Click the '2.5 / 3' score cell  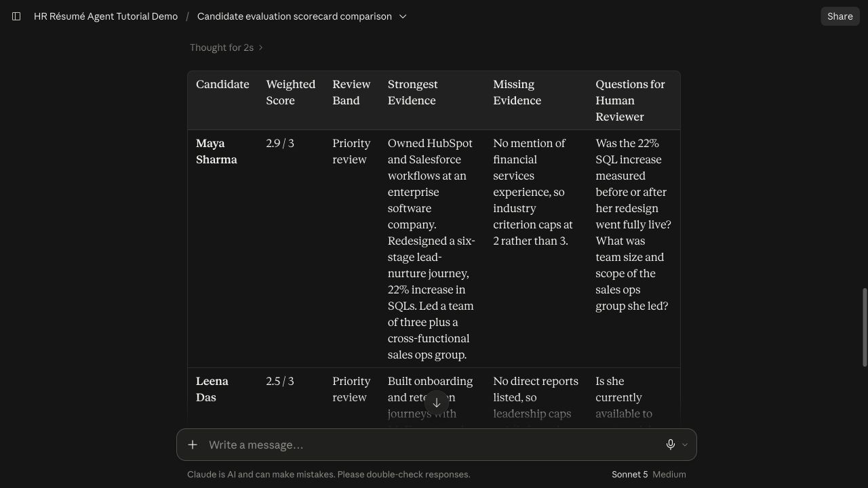280,381
